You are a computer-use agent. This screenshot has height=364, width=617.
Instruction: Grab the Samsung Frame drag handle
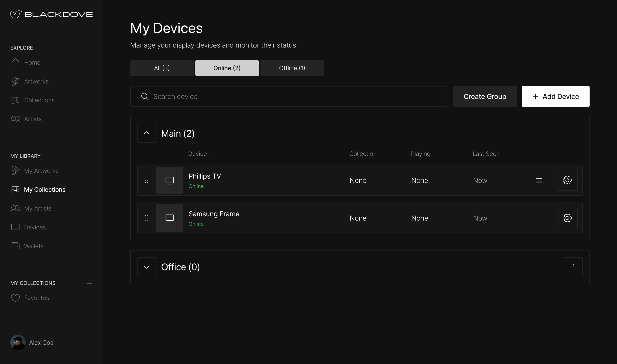coord(147,218)
